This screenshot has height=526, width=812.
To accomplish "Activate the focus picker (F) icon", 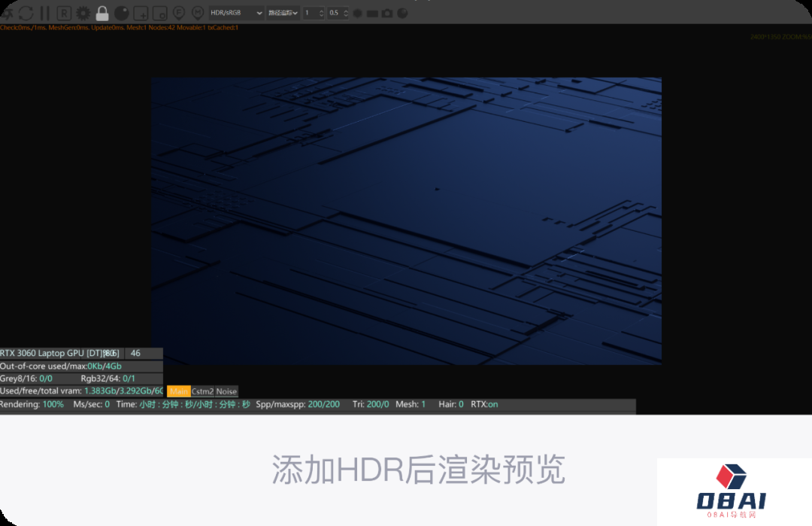I will [x=179, y=13].
